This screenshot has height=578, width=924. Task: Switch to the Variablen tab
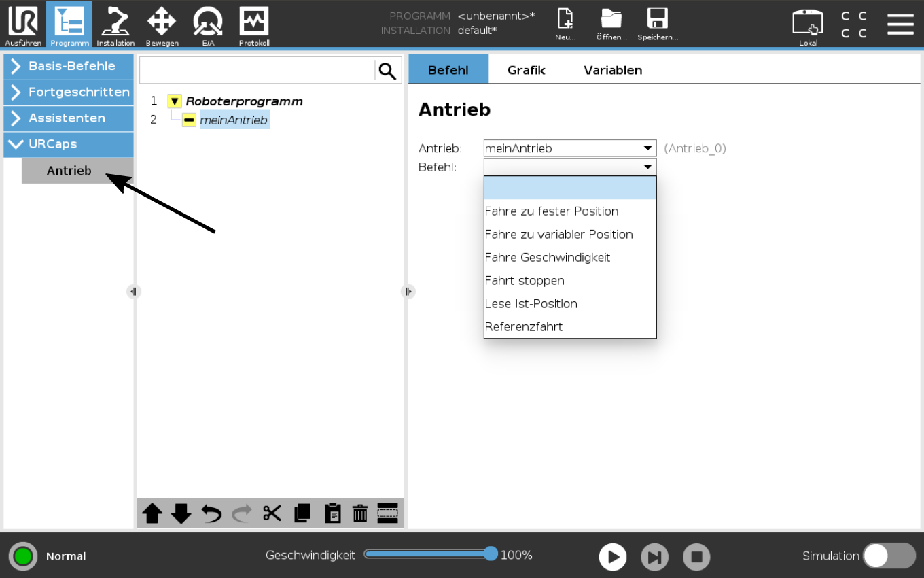coord(612,70)
